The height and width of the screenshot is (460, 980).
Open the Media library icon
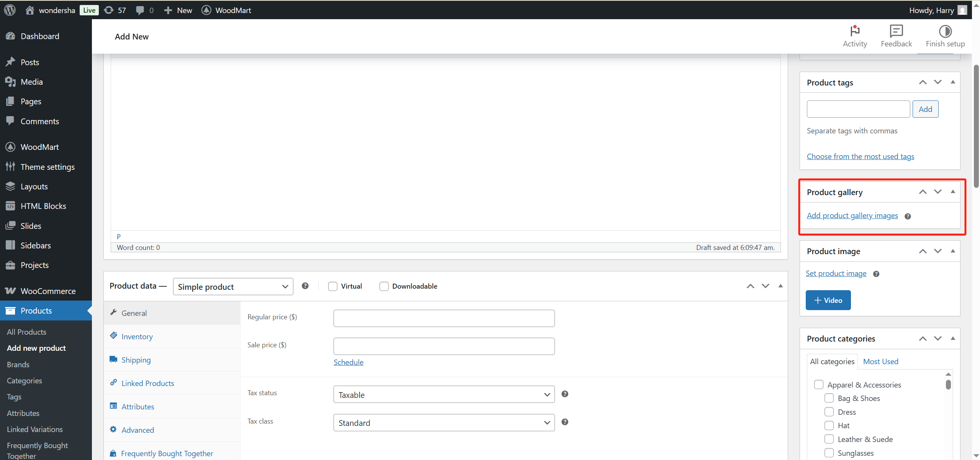click(x=10, y=81)
